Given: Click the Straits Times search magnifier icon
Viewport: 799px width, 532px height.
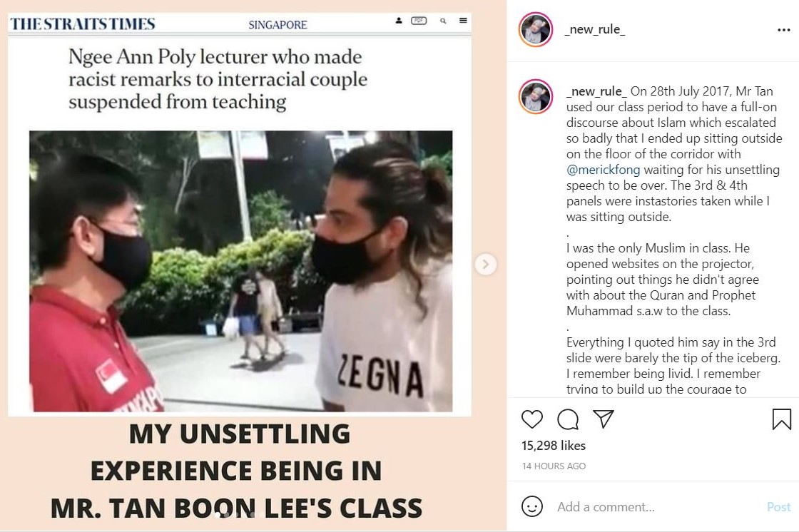Looking at the screenshot, I should 443,21.
